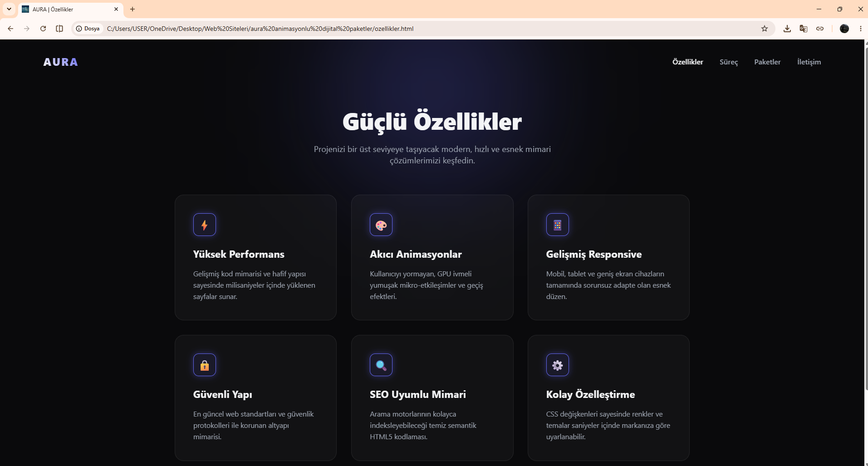
Task: Click the description starting 'Arama motorlarının kolayca'
Action: click(x=423, y=425)
